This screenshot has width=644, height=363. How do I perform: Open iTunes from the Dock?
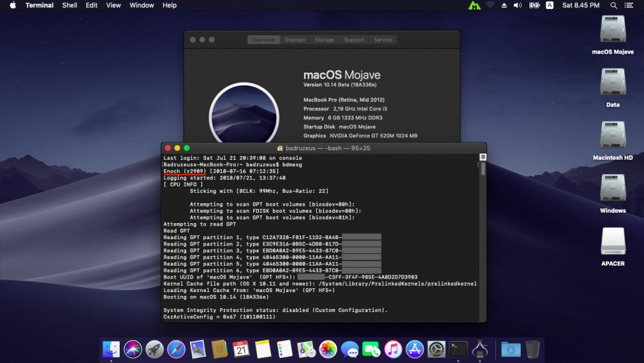[x=393, y=349]
